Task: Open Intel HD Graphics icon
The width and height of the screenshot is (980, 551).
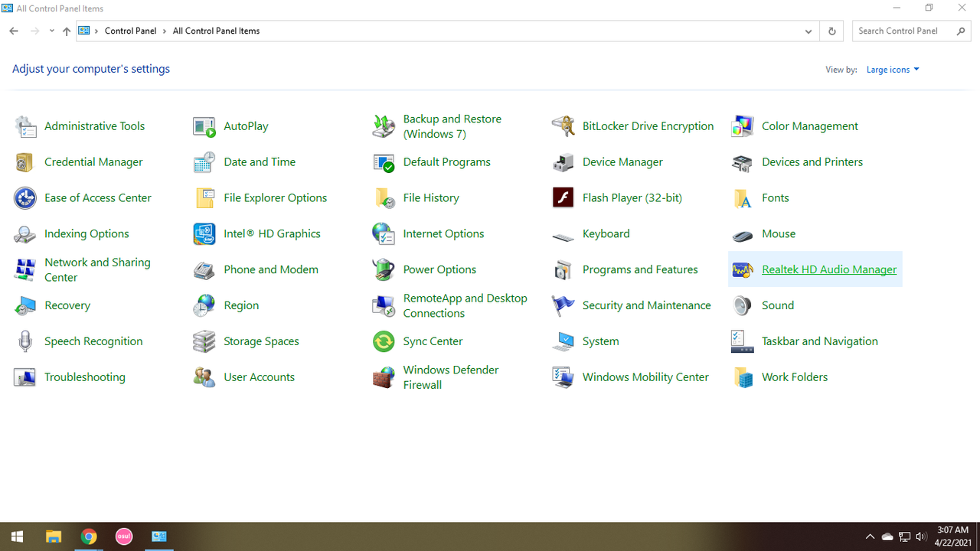Action: coord(204,234)
